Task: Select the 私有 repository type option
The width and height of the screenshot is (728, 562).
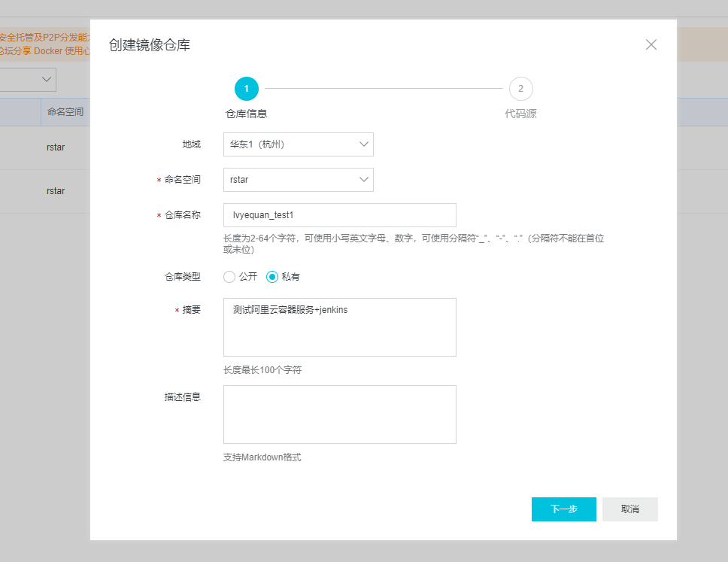Action: (x=271, y=277)
